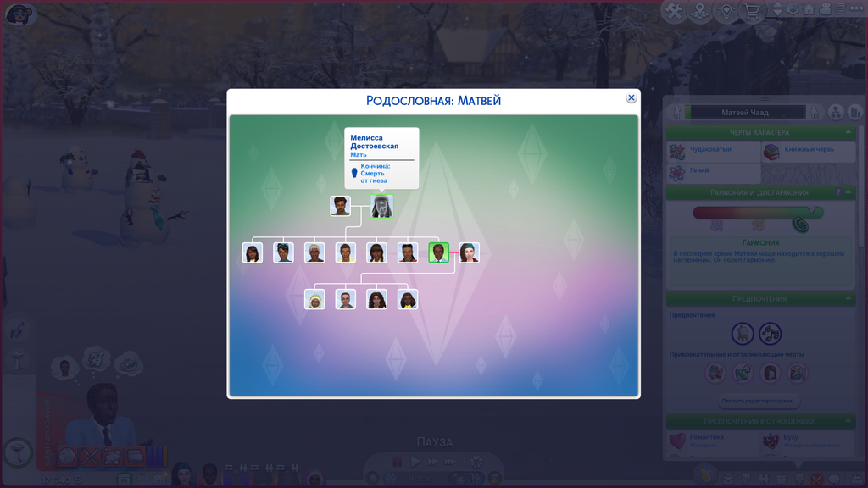The width and height of the screenshot is (868, 488).
Task: Open the three-dots game options menu
Action: pyautogui.click(x=856, y=8)
